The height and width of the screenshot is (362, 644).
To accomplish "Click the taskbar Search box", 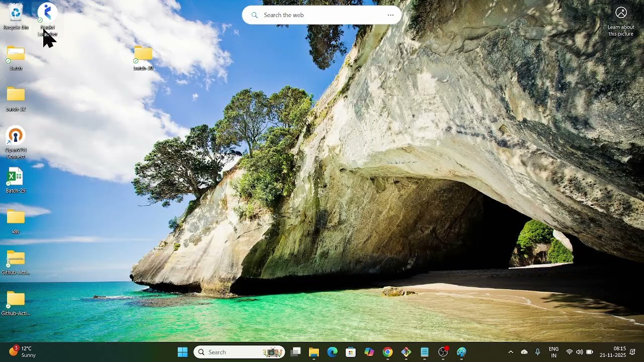I will click(239, 352).
